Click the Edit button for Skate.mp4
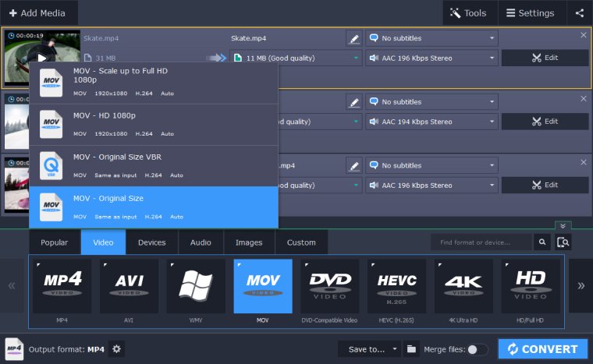 (x=545, y=58)
